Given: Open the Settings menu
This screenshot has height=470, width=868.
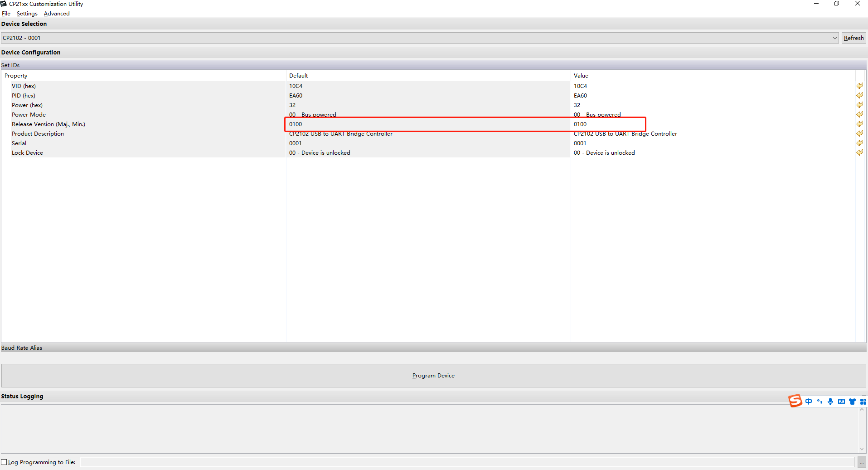Looking at the screenshot, I should tap(27, 14).
